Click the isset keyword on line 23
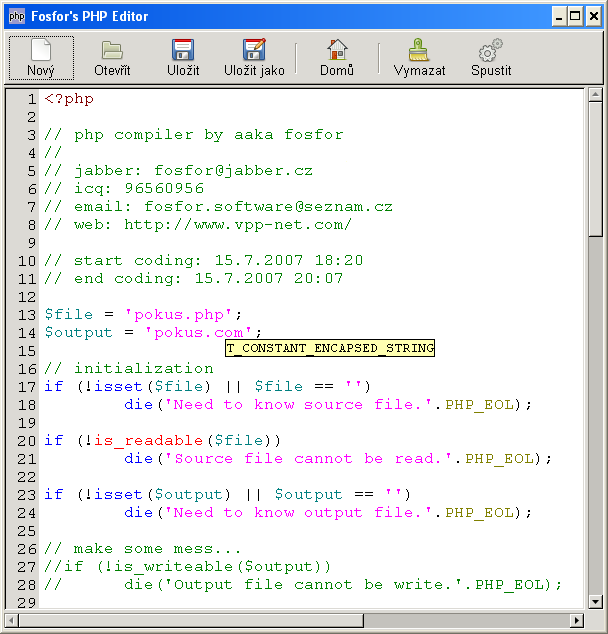The height and width of the screenshot is (634, 608). (118, 495)
